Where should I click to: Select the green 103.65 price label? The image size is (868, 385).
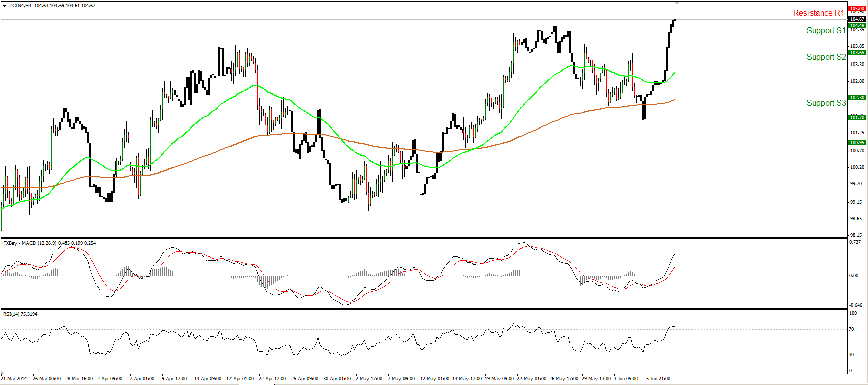(857, 53)
